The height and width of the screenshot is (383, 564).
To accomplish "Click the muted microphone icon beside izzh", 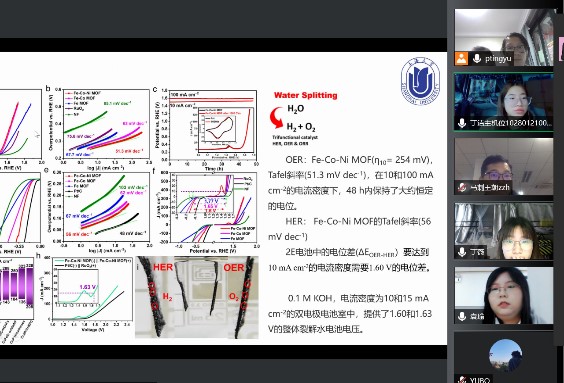I will 463,187.
